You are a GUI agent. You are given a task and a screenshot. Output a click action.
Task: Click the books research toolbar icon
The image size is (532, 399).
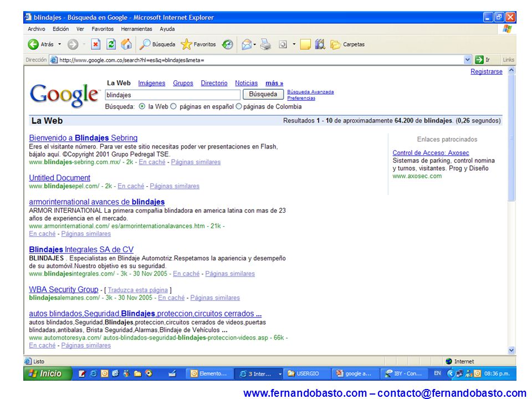click(320, 44)
